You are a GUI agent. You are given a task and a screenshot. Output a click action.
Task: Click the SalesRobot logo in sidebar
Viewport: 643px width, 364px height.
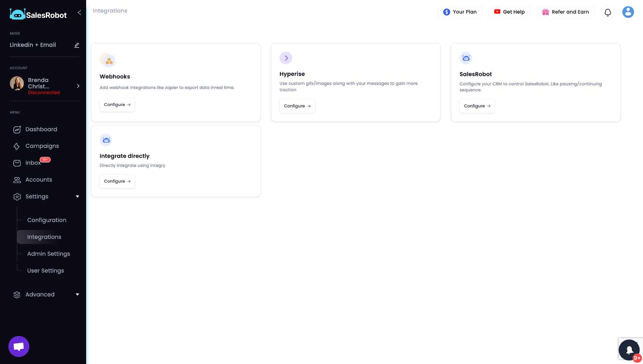pos(38,14)
